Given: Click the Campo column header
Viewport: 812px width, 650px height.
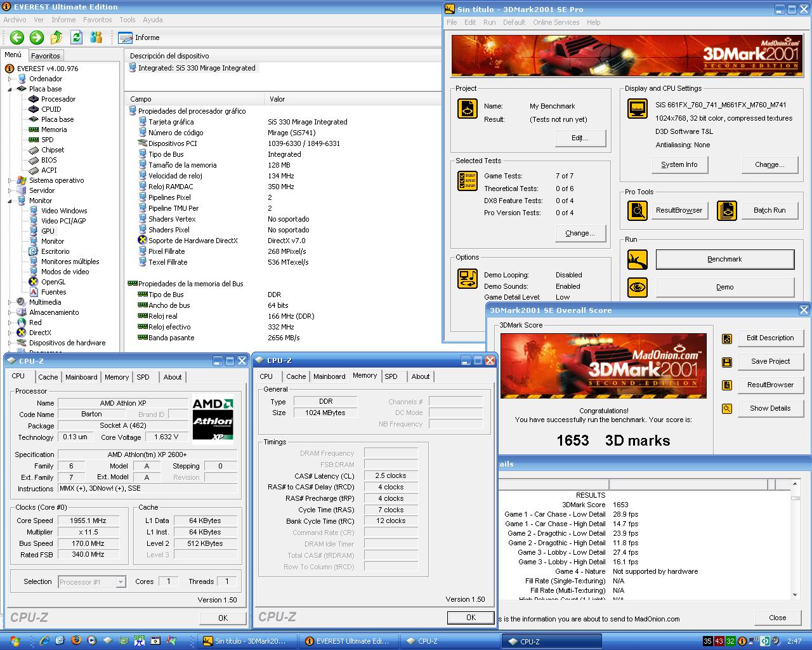Looking at the screenshot, I should 195,99.
